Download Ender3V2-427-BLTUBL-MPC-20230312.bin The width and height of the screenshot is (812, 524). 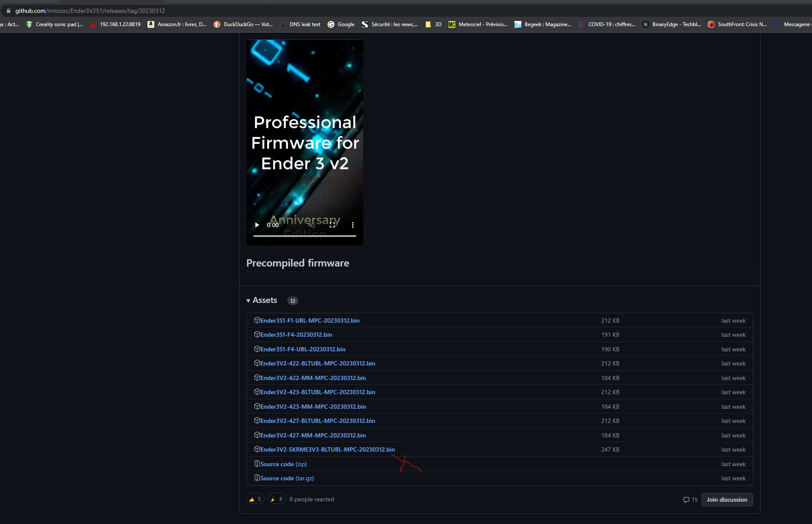point(318,421)
